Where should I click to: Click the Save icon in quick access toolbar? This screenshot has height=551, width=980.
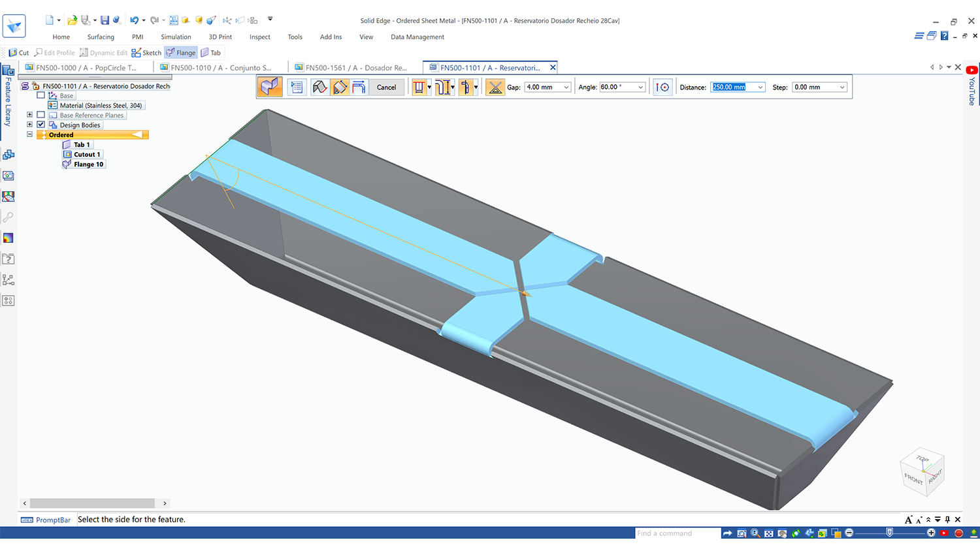pyautogui.click(x=105, y=20)
